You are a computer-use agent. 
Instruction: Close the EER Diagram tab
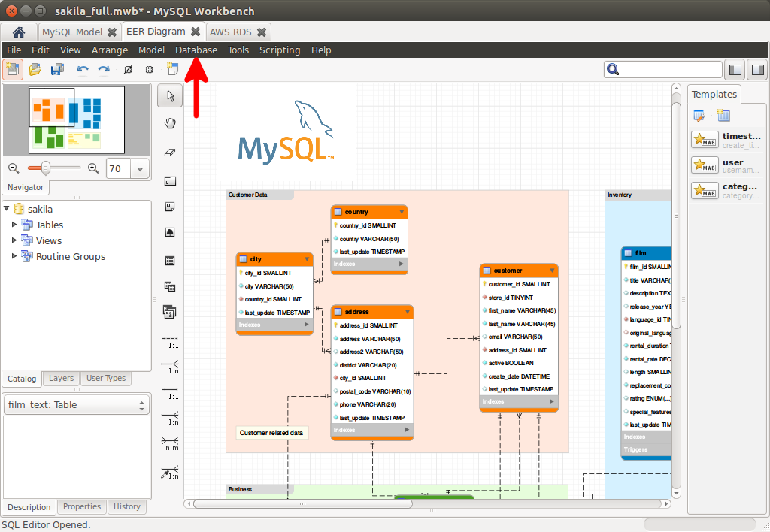click(196, 32)
